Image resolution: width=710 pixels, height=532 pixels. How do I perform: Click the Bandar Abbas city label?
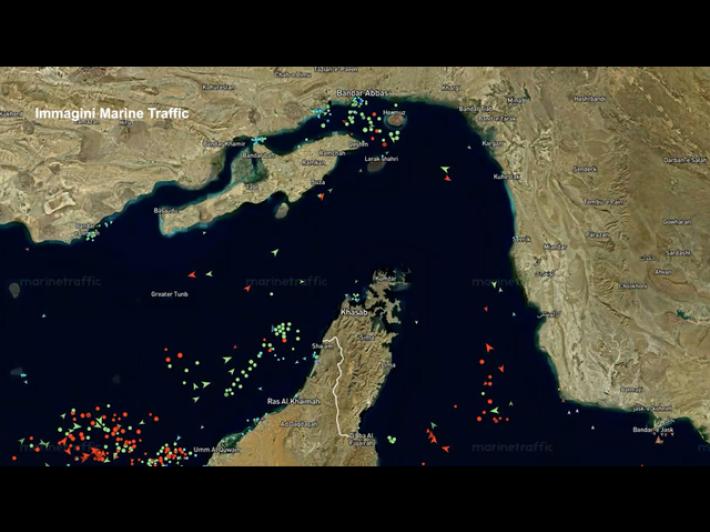point(362,93)
